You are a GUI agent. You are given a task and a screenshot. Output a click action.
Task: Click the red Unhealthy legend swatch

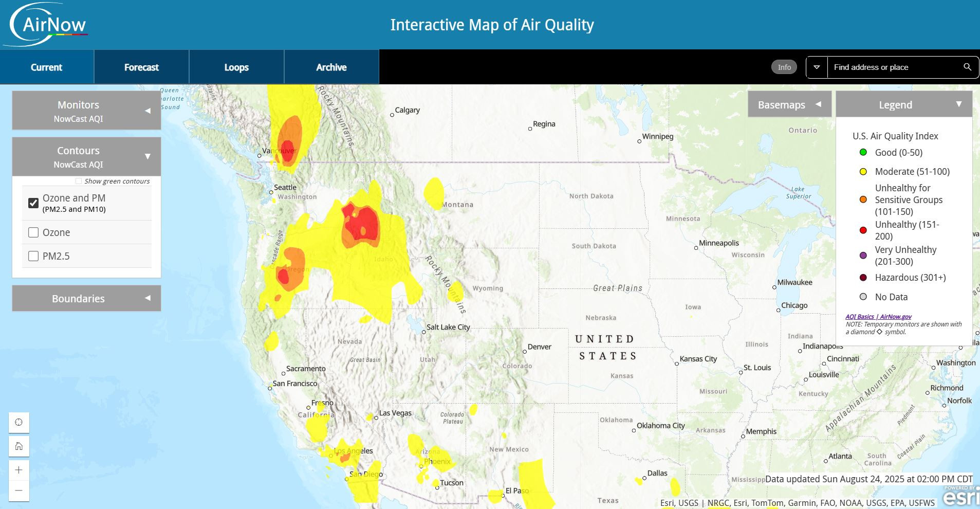tap(863, 230)
